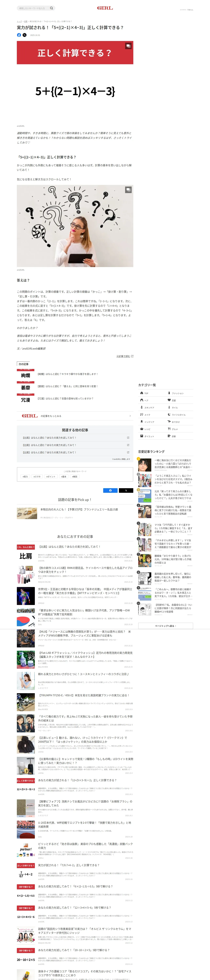
Task: Open next article about 冗漫 reading
Action: pyautogui.click(x=75, y=399)
